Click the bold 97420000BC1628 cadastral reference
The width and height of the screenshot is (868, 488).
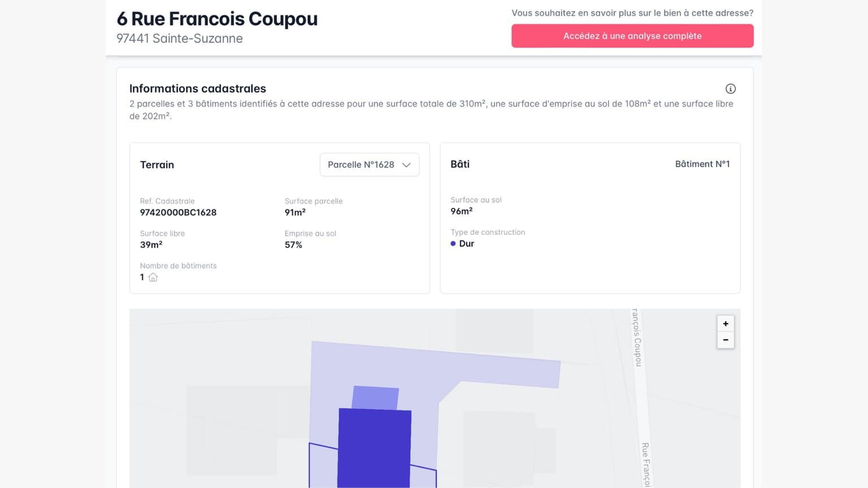click(179, 212)
